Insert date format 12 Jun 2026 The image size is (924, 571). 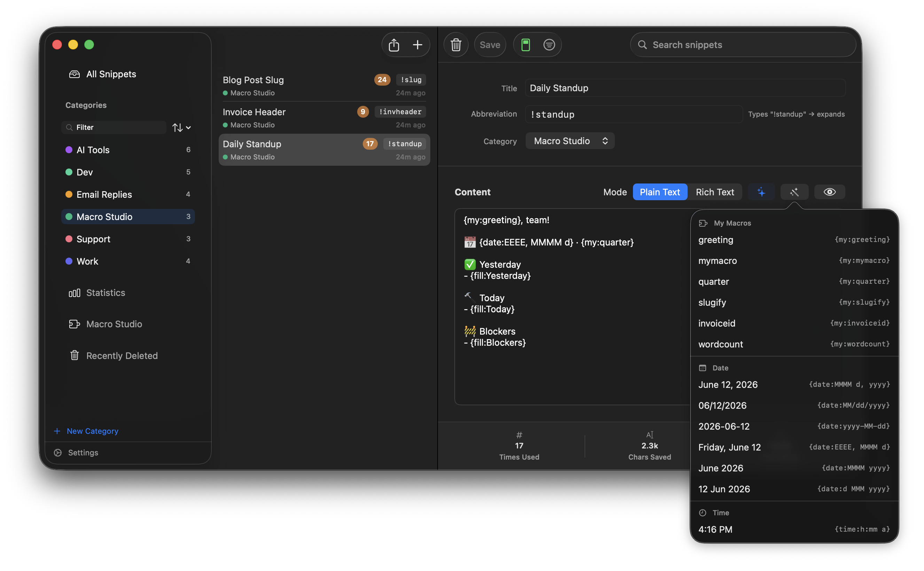(x=794, y=489)
